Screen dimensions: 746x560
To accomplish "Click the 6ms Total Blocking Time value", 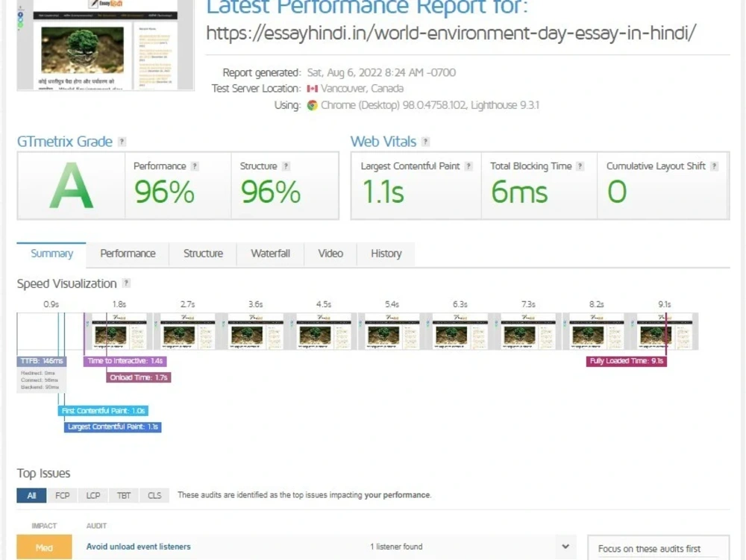I will point(519,192).
